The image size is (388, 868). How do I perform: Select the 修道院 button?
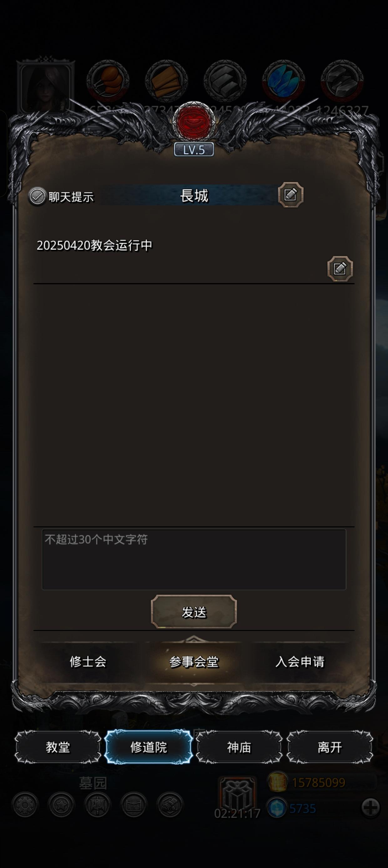(x=149, y=747)
